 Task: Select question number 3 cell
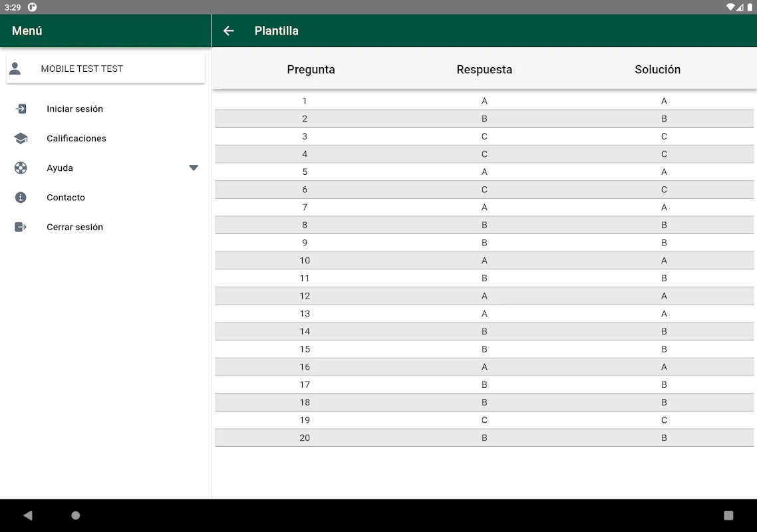(305, 136)
